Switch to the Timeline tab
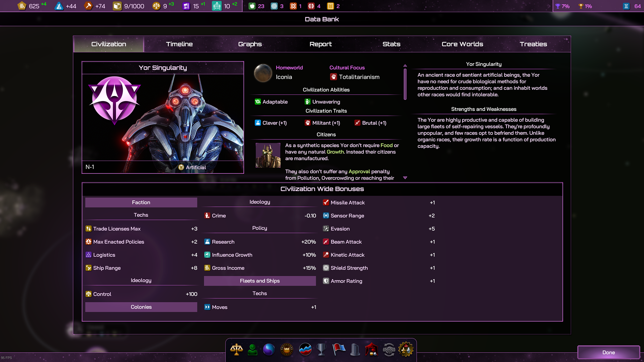Screen dimensions: 644x362 (x=179, y=44)
